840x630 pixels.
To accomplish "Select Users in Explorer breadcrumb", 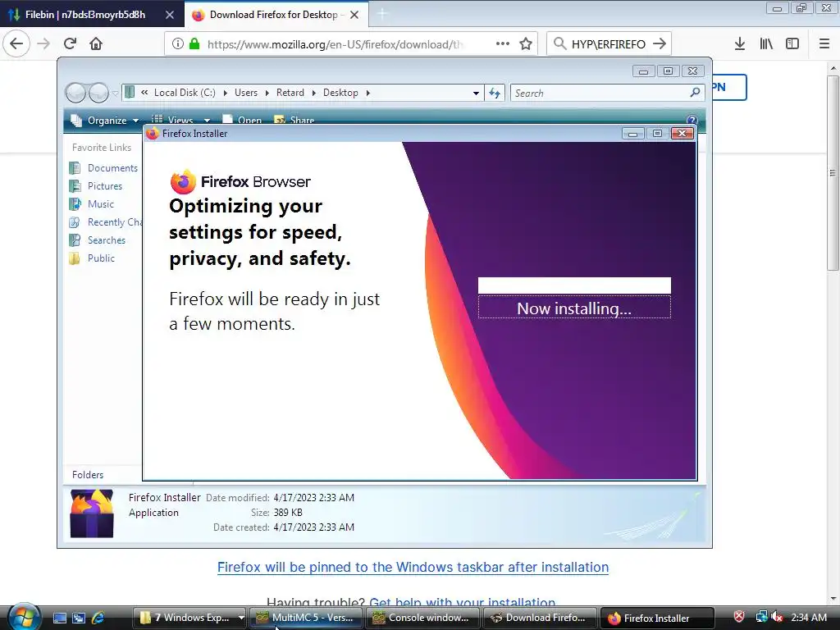I will tap(246, 93).
